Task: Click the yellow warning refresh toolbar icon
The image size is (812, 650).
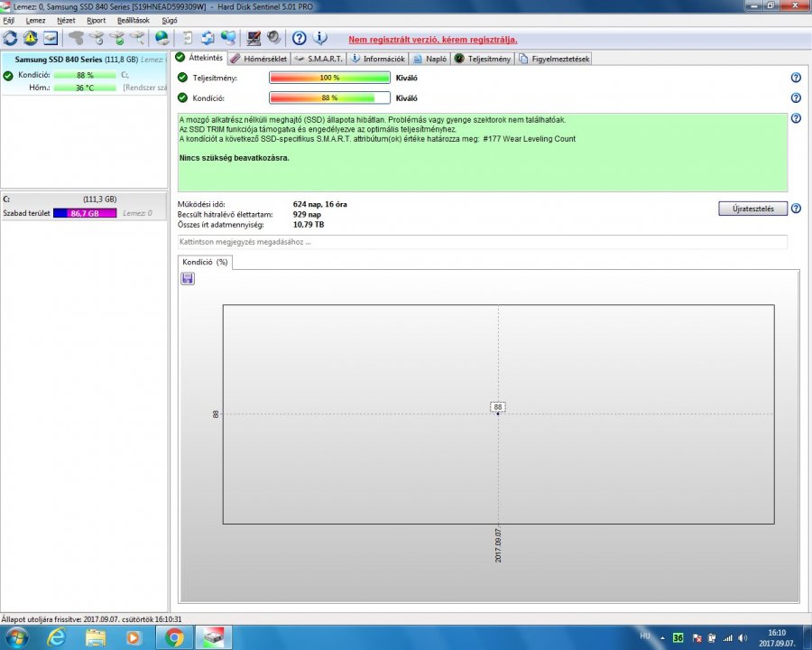Action: (x=30, y=38)
